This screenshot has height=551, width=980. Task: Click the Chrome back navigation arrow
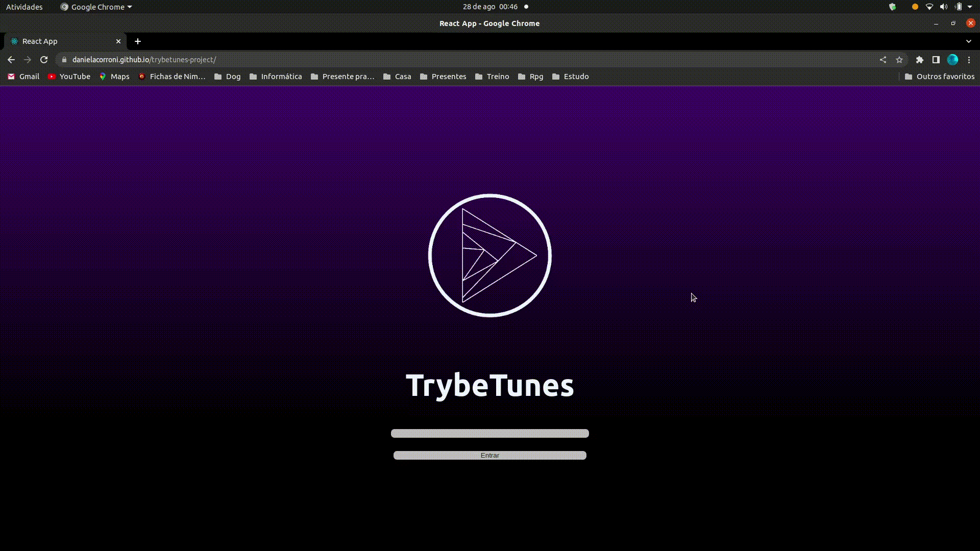(x=11, y=60)
